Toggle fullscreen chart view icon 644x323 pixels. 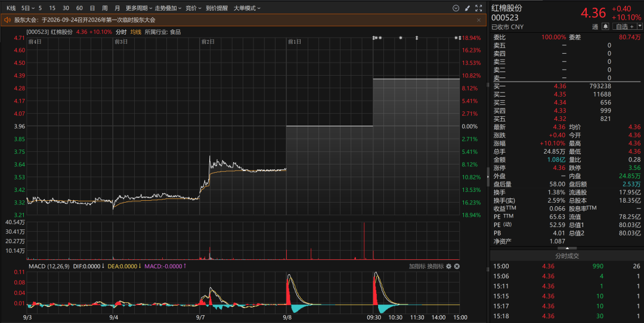click(478, 8)
